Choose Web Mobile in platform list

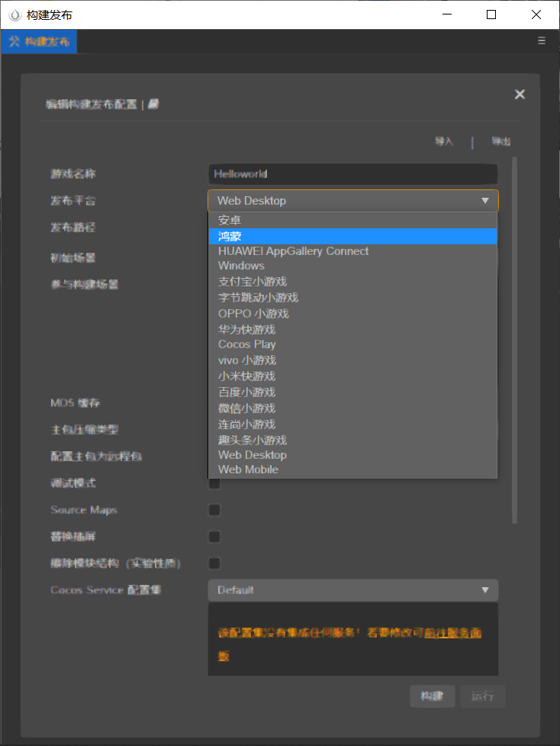[352, 470]
